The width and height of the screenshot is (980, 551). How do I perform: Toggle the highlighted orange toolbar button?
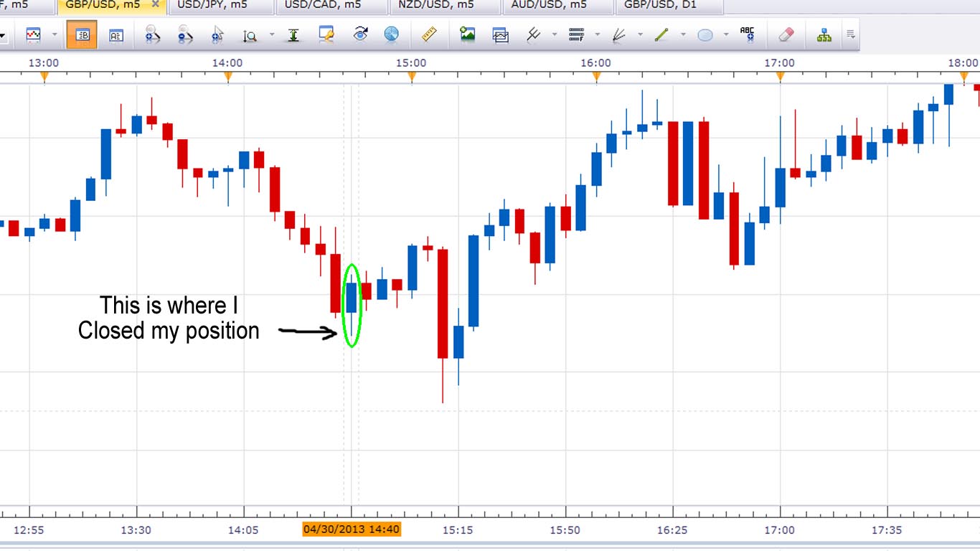coord(82,34)
